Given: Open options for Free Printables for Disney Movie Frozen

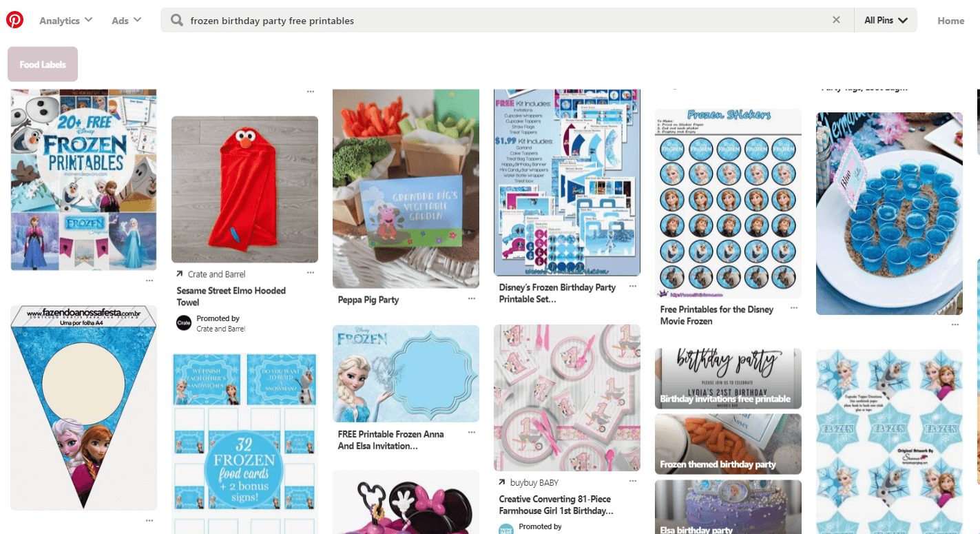Looking at the screenshot, I should (x=794, y=308).
